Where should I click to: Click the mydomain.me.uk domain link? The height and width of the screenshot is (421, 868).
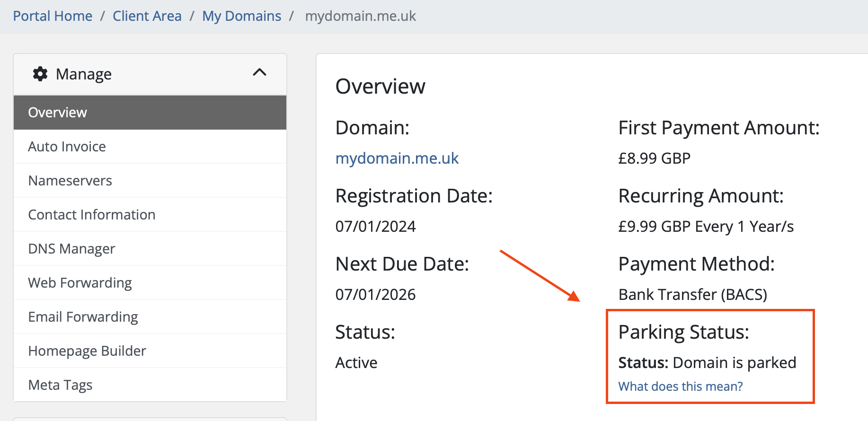click(397, 158)
